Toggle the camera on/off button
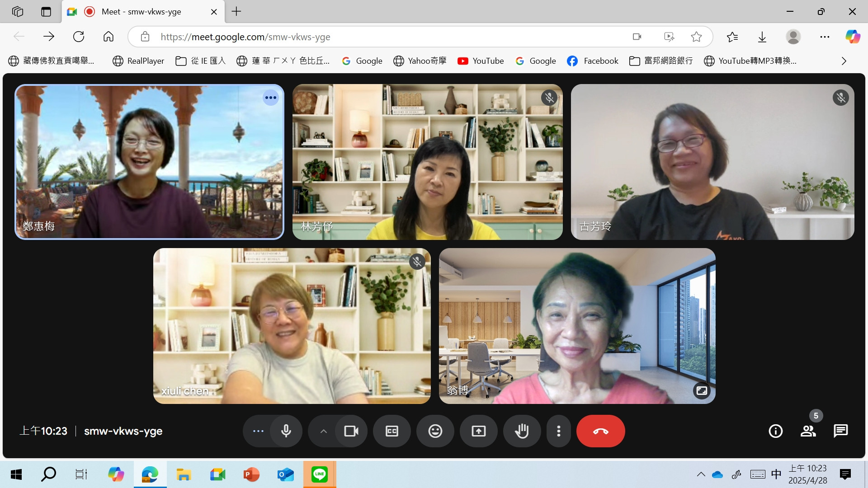 (351, 431)
